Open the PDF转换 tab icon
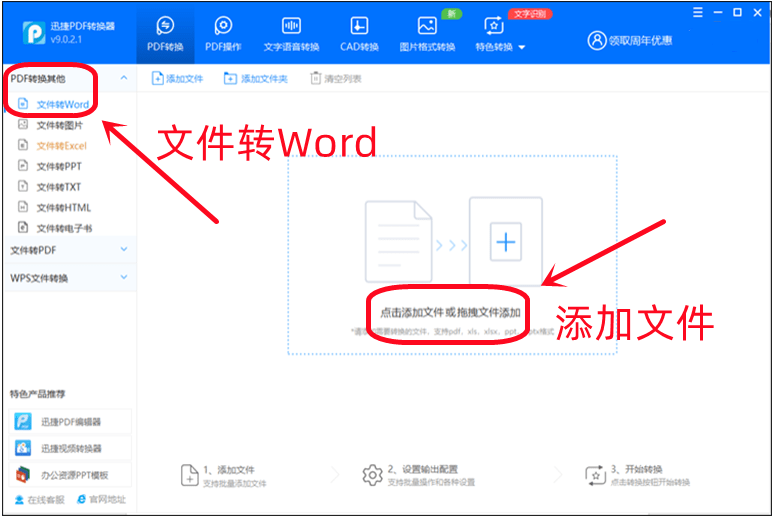Image resolution: width=778 pixels, height=517 pixels. point(165,27)
